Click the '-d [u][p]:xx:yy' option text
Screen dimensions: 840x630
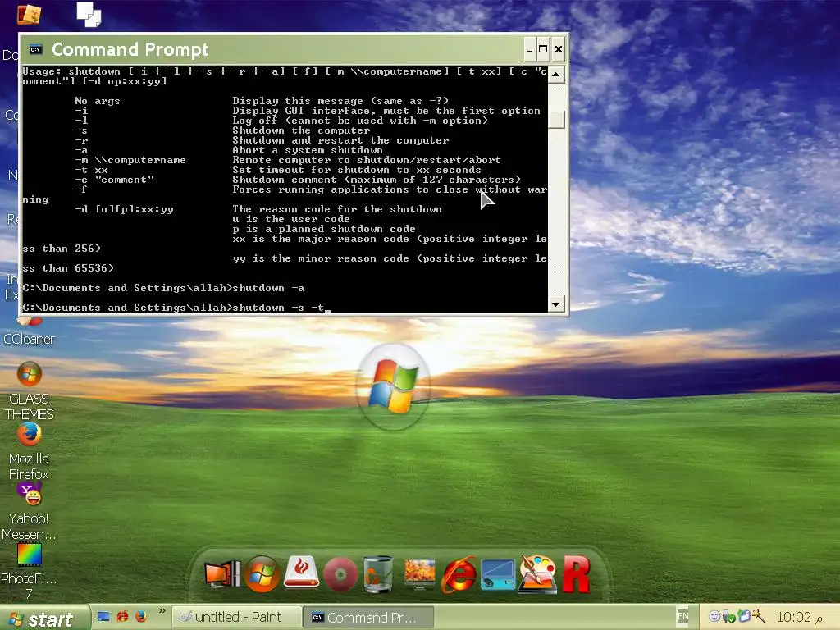tap(125, 209)
